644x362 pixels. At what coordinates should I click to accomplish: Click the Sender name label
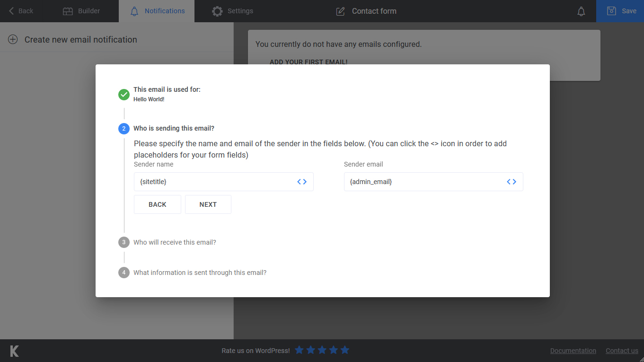point(154,164)
